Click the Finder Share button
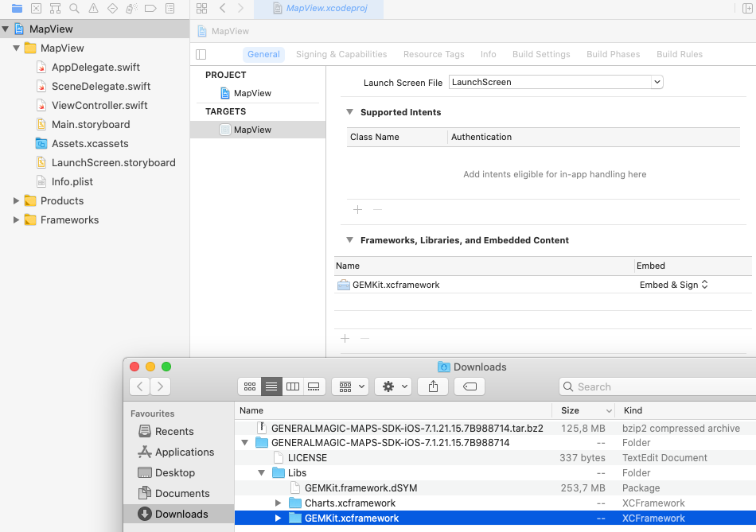756x532 pixels. [x=433, y=386]
